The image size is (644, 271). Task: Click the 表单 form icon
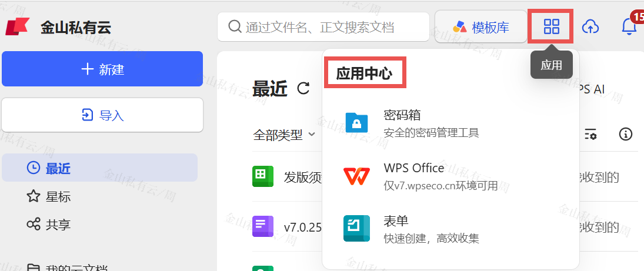point(356,228)
